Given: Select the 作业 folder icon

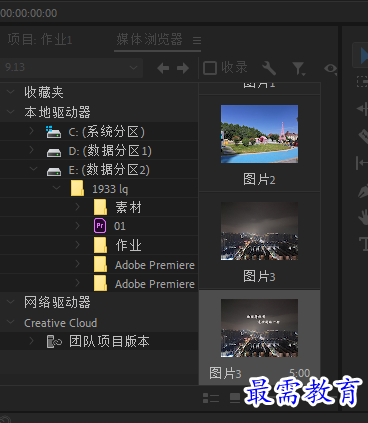Looking at the screenshot, I should (100, 245).
